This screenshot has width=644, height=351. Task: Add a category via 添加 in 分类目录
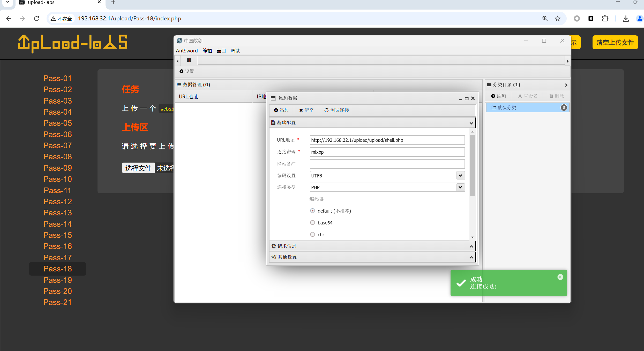point(498,96)
